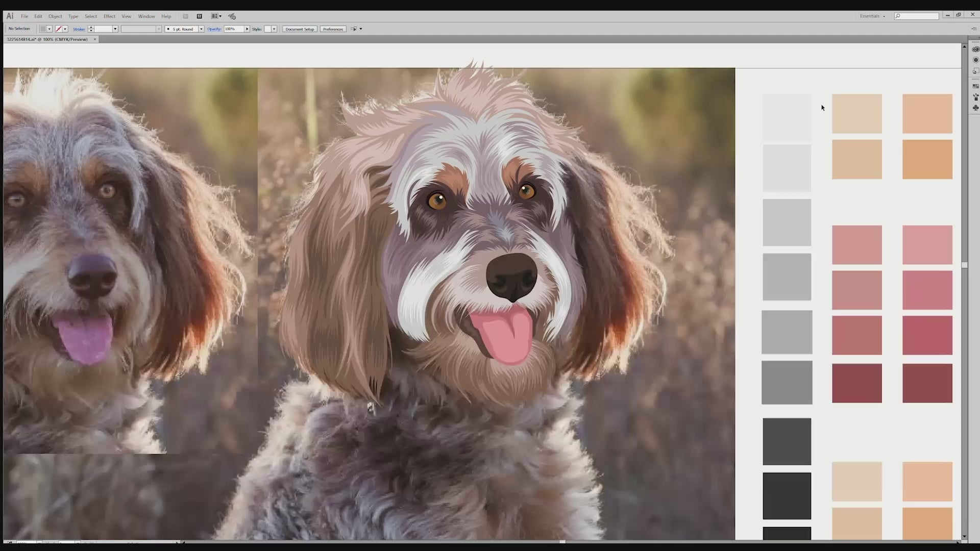Click the reference photo dog's purple tongue

pos(85,338)
